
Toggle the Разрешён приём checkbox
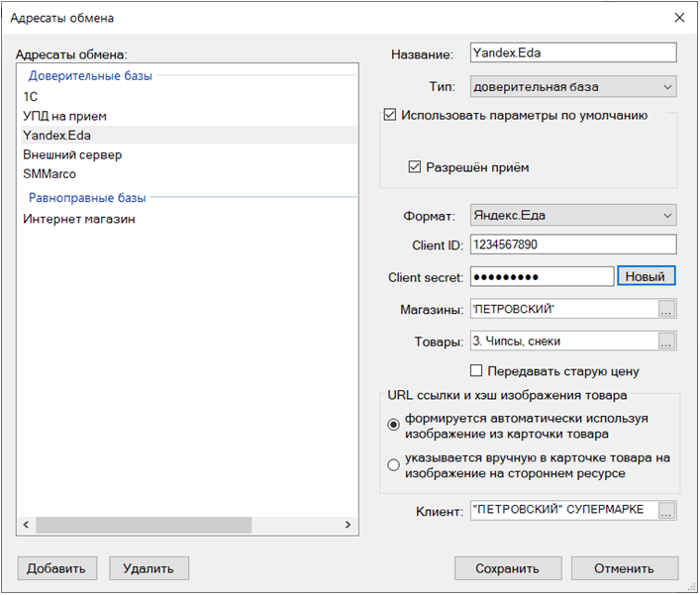415,167
